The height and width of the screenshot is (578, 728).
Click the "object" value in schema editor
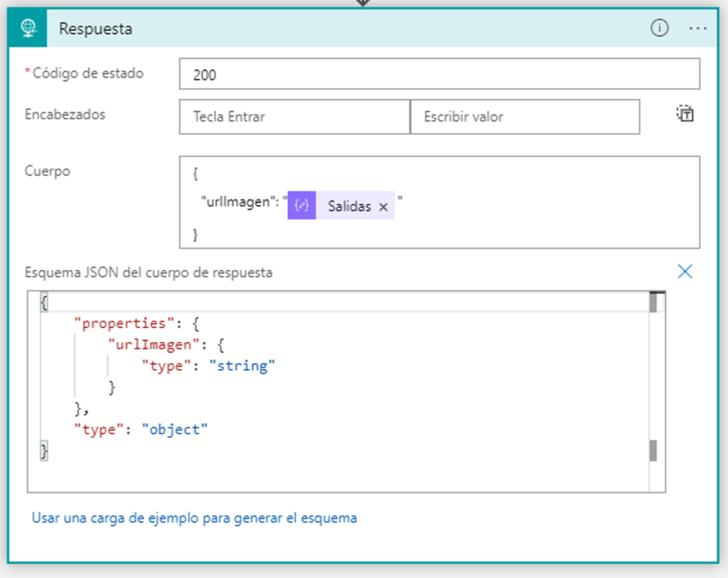(175, 429)
